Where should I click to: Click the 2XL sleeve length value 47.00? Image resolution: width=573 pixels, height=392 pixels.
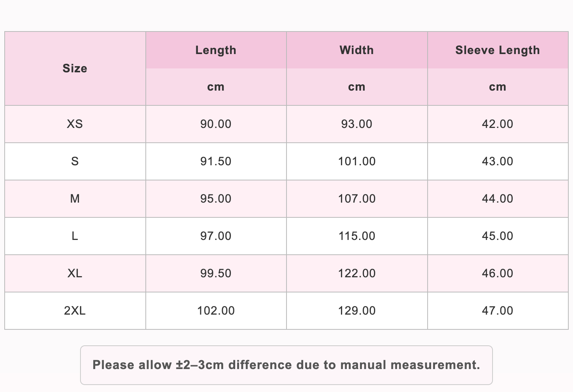pos(498,311)
